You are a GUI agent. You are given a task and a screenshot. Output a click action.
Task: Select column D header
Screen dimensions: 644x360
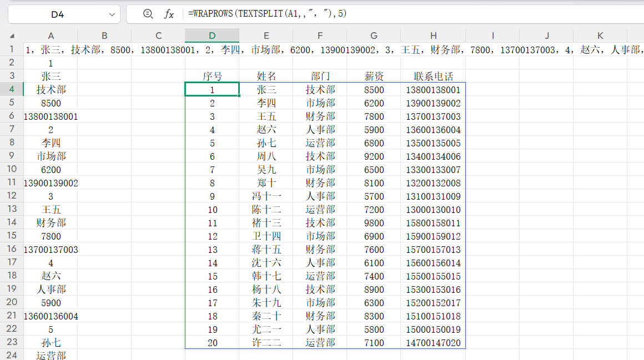pyautogui.click(x=212, y=36)
